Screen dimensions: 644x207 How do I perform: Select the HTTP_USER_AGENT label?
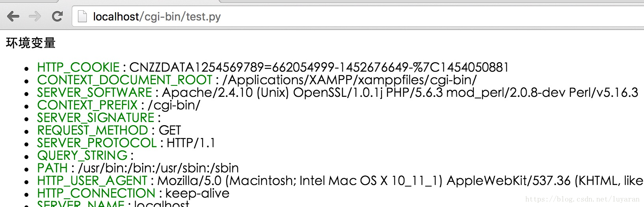point(92,181)
